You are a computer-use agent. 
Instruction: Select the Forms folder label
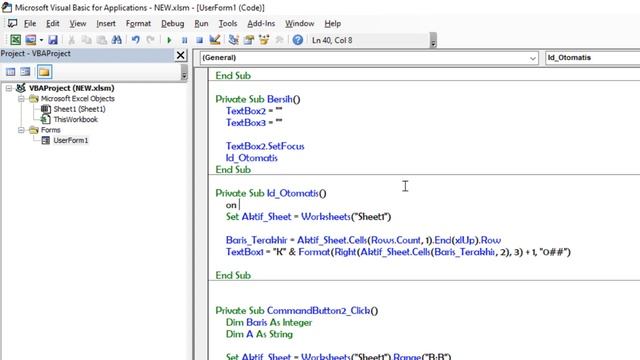click(x=51, y=130)
